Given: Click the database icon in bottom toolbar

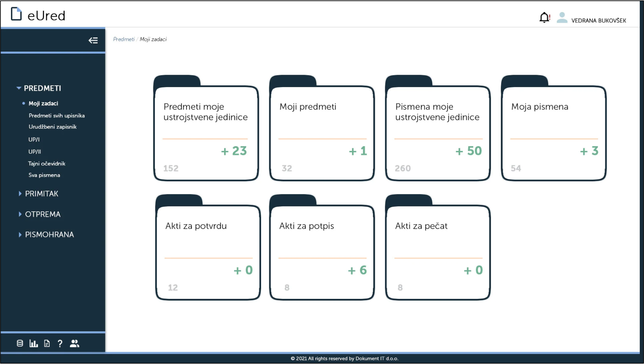Looking at the screenshot, I should (x=20, y=343).
